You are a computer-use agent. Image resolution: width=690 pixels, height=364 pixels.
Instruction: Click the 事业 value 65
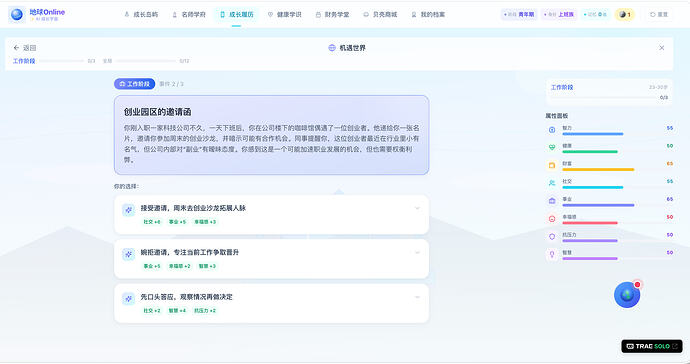click(669, 199)
